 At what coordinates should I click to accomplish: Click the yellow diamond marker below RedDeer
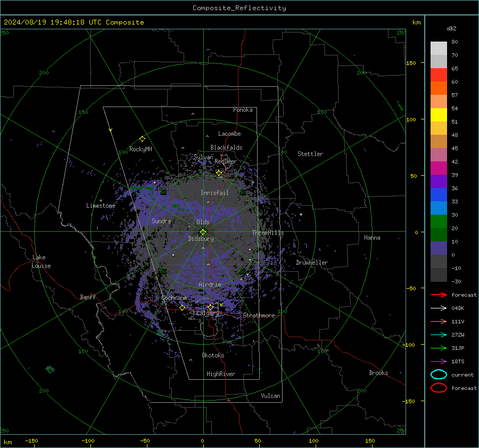coord(219,173)
